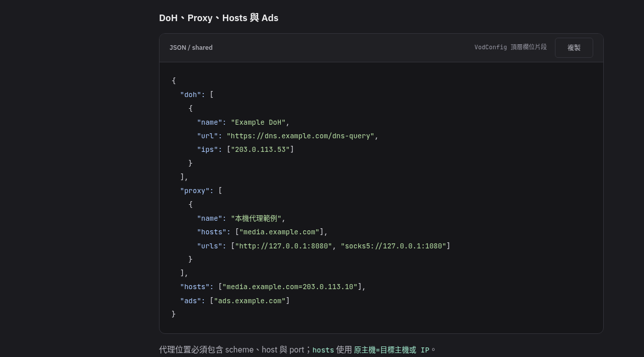Click the "本機代理範例" string value
Image resolution: width=644 pixels, height=357 pixels.
(256, 218)
